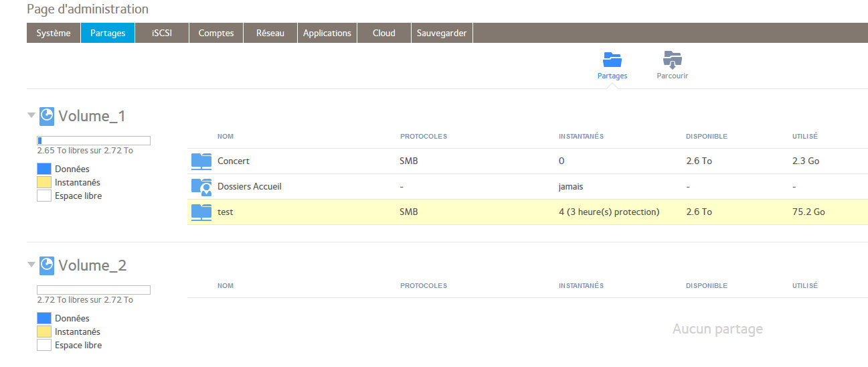The height and width of the screenshot is (367, 868).
Task: Click the Volume_2 disk icon
Action: click(47, 265)
